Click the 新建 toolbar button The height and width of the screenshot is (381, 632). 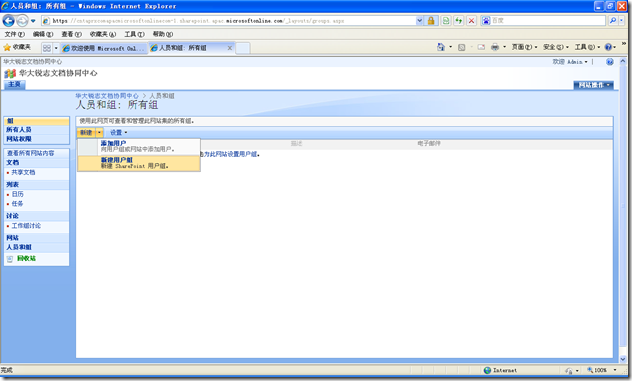(x=86, y=133)
